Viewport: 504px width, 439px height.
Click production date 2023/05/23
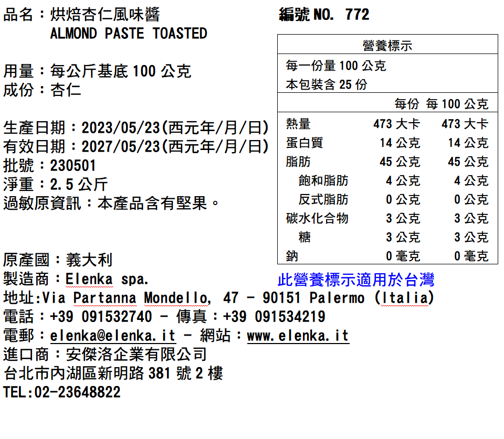[121, 127]
